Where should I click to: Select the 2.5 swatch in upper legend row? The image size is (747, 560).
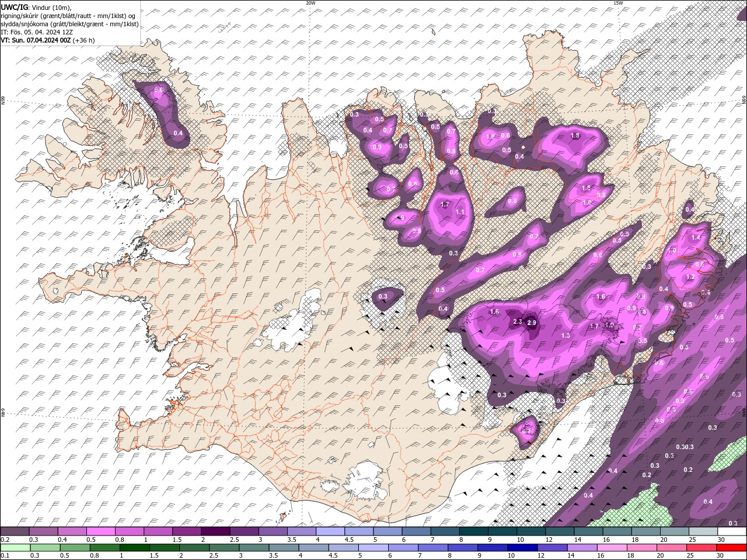[x=244, y=531]
